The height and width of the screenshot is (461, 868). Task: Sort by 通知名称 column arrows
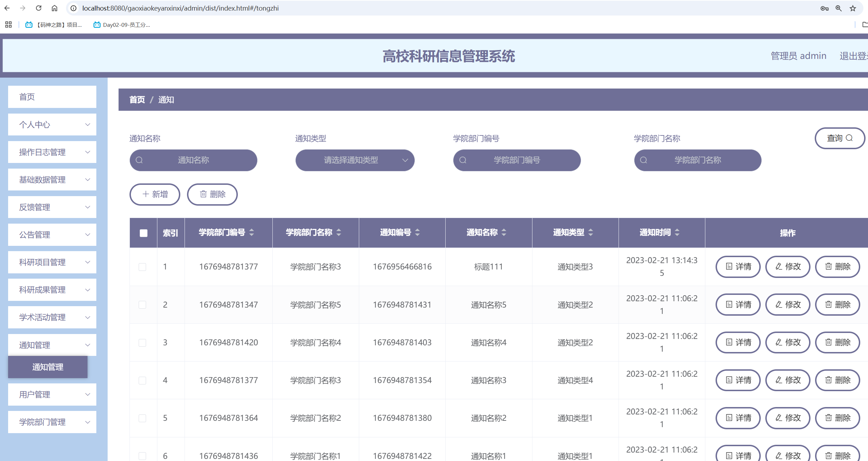pyautogui.click(x=504, y=232)
